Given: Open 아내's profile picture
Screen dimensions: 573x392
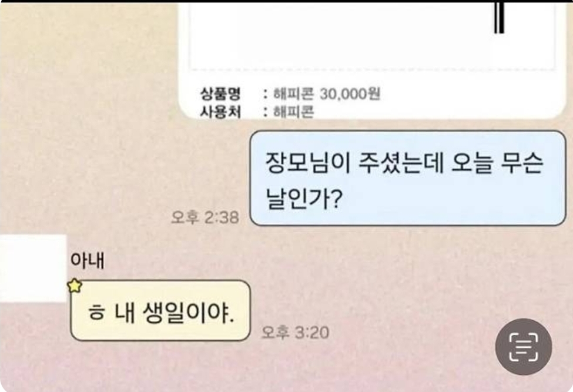Looking at the screenshot, I should [33, 269].
